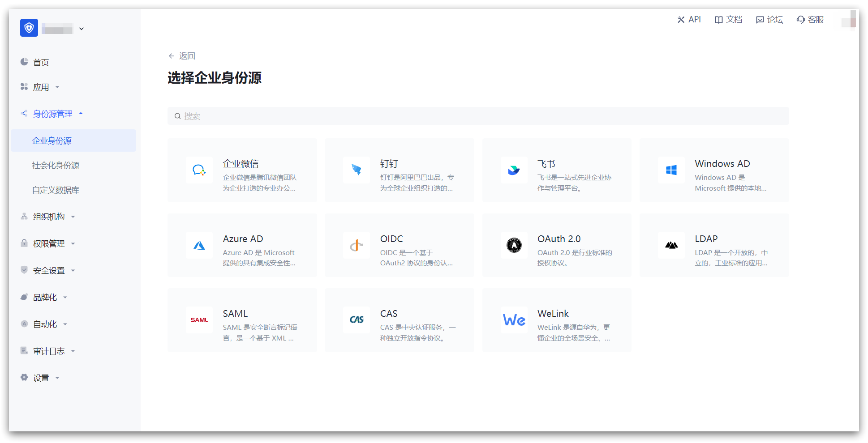Open the 文档 link in top bar
This screenshot has height=443, width=868.
(729, 20)
